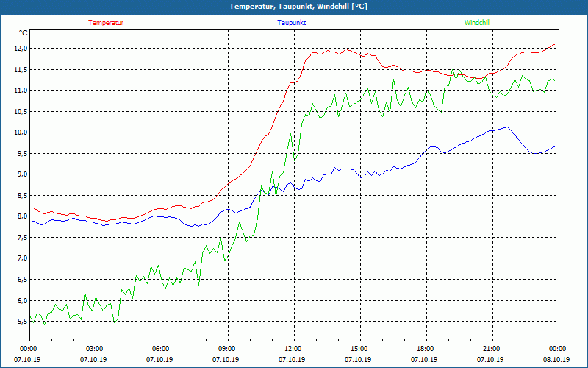Click the 18:00 time label on the x-axis

coord(426,348)
